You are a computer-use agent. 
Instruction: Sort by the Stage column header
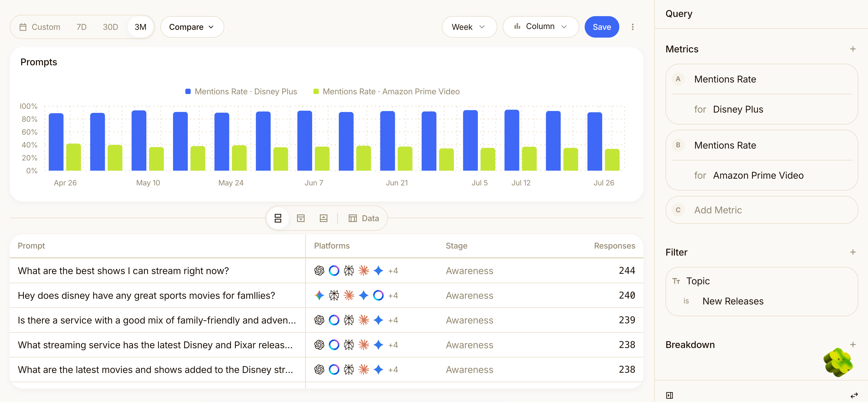(x=456, y=246)
